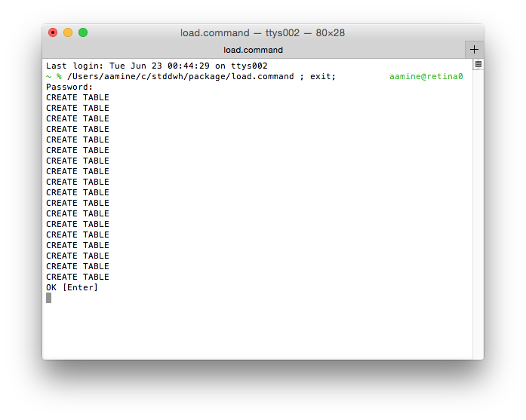
Task: Click the split pane icon
Action: tap(478, 65)
